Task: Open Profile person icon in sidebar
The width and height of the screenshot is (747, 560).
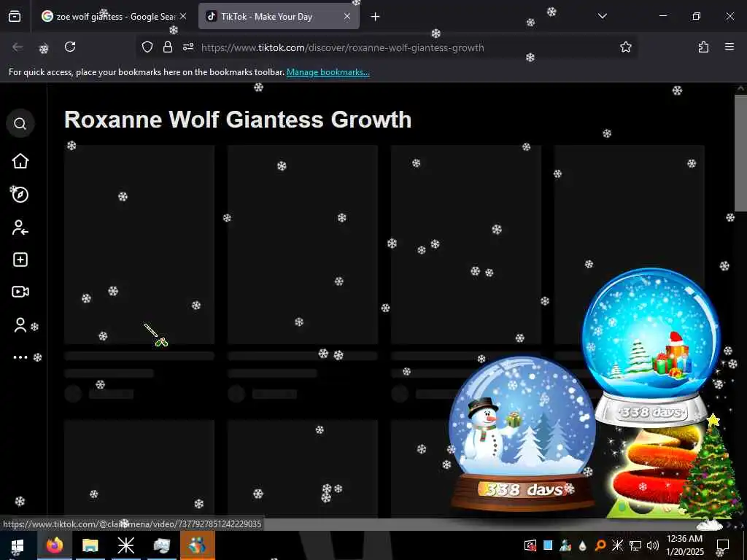Action: [x=20, y=325]
